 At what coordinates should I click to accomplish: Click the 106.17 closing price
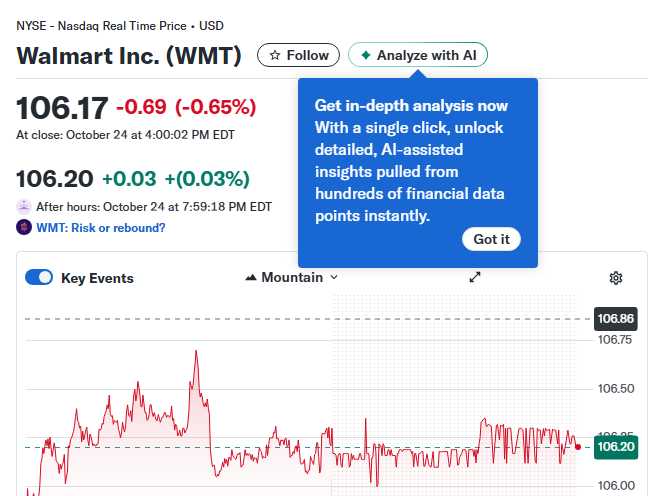pos(61,107)
